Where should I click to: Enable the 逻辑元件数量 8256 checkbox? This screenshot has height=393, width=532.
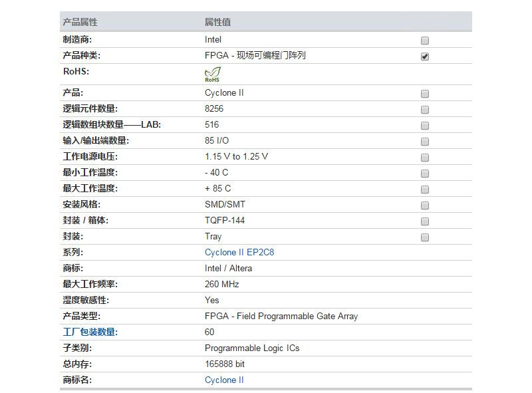[425, 110]
